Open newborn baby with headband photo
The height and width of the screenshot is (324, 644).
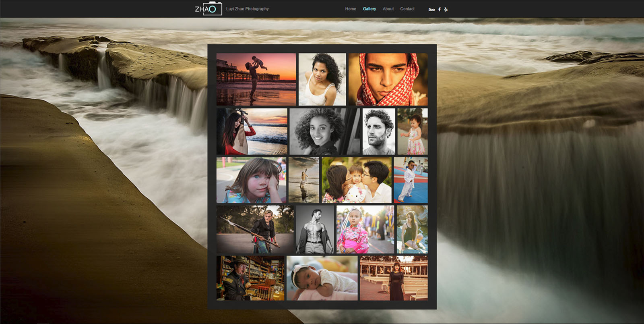pyautogui.click(x=322, y=278)
